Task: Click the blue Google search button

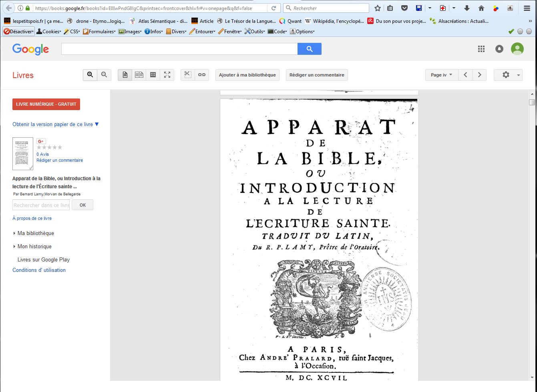Action: coord(309,49)
